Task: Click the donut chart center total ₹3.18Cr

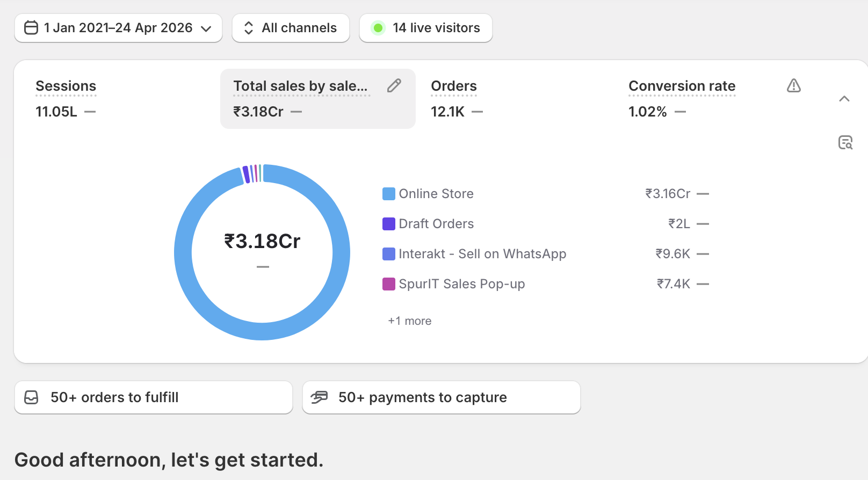Action: click(262, 242)
